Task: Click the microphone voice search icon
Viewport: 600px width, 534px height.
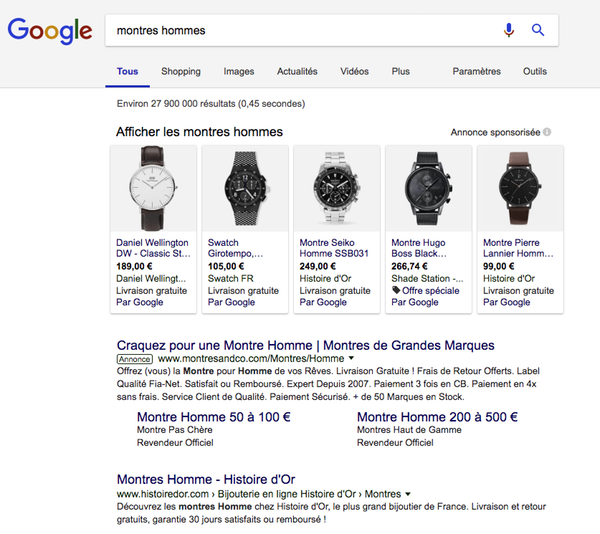Action: [509, 30]
